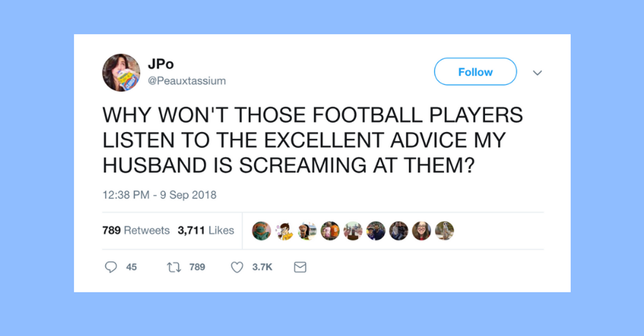644x336 pixels.
Task: Click the orange shirt liker avatar
Action: [x=330, y=231]
